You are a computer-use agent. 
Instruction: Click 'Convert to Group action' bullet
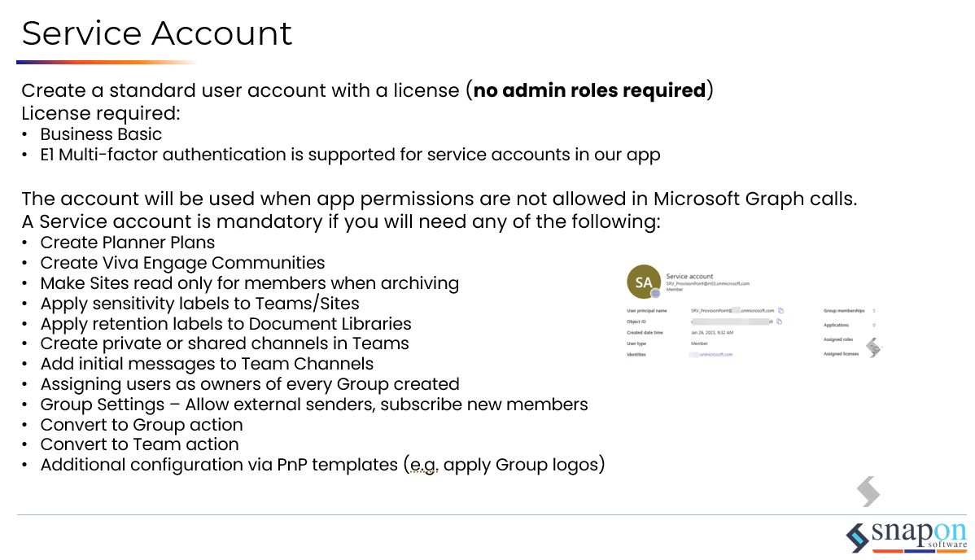coord(141,425)
